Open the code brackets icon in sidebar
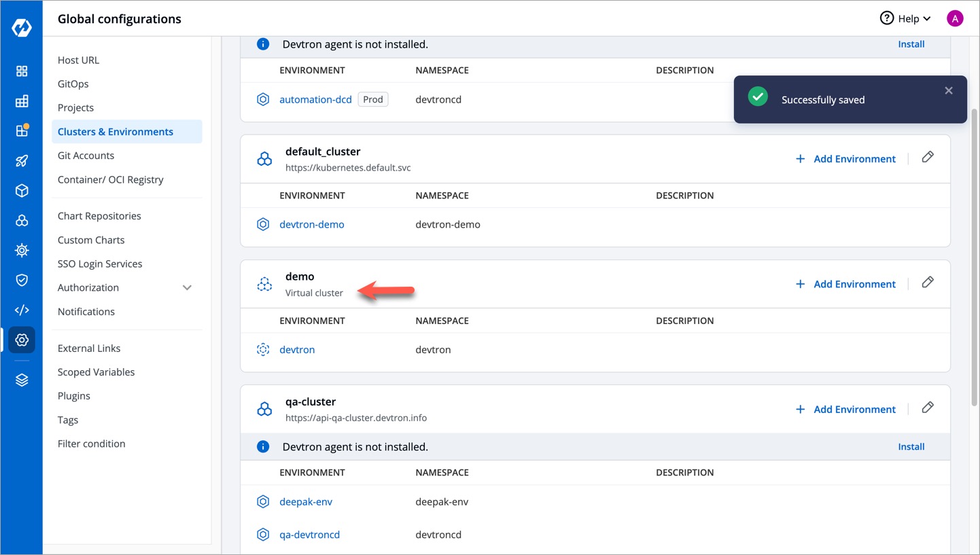 (22, 310)
